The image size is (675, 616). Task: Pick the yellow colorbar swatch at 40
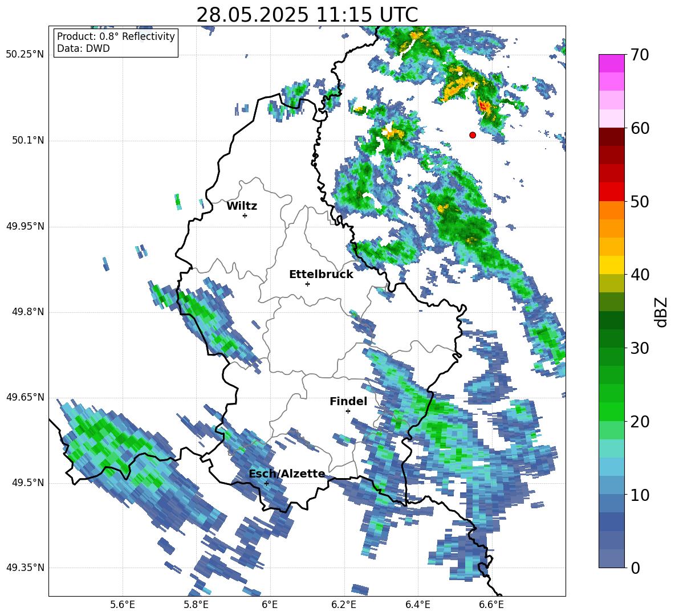pos(611,265)
